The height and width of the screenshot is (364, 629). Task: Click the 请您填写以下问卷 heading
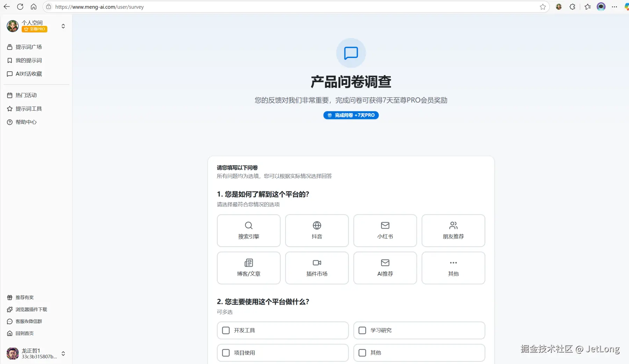tap(237, 168)
